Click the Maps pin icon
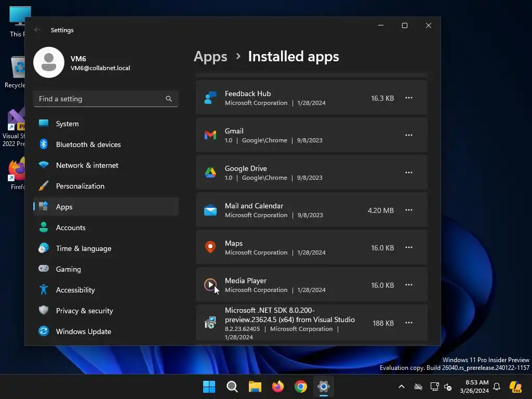The height and width of the screenshot is (399, 532). 210,247
